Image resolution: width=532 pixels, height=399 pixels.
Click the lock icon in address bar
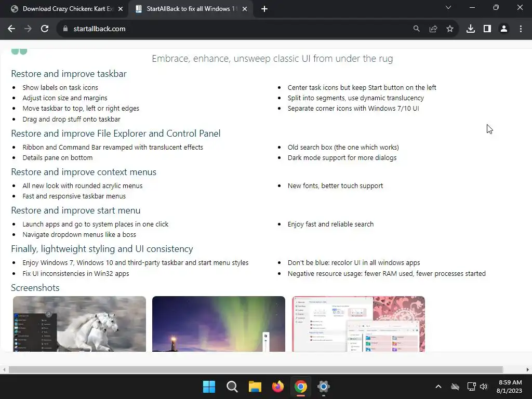65,29
